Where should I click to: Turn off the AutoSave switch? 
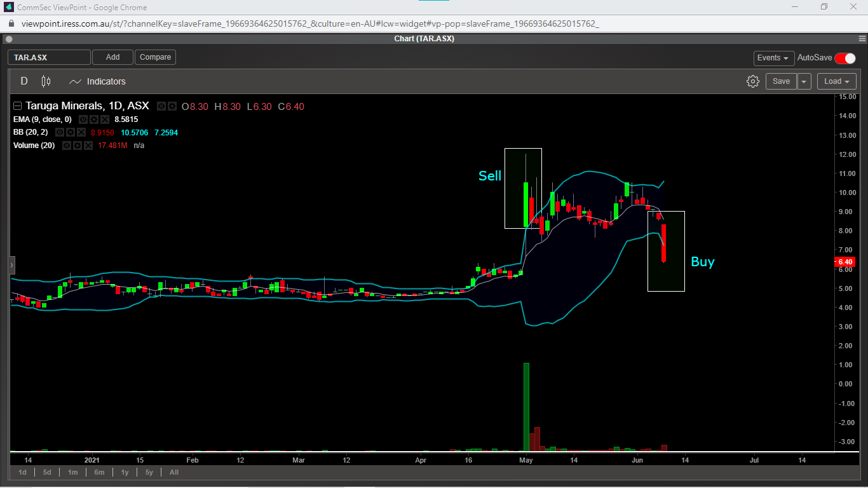(x=845, y=58)
